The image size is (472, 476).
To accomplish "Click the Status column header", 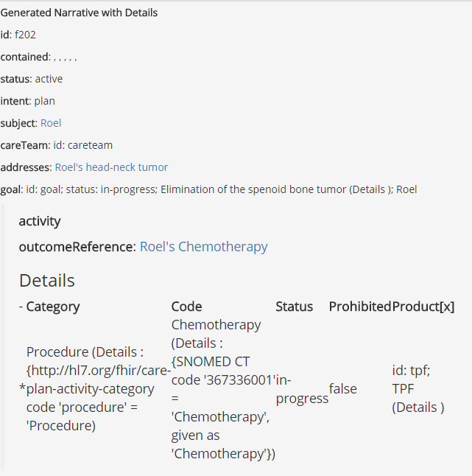I will click(x=295, y=307).
